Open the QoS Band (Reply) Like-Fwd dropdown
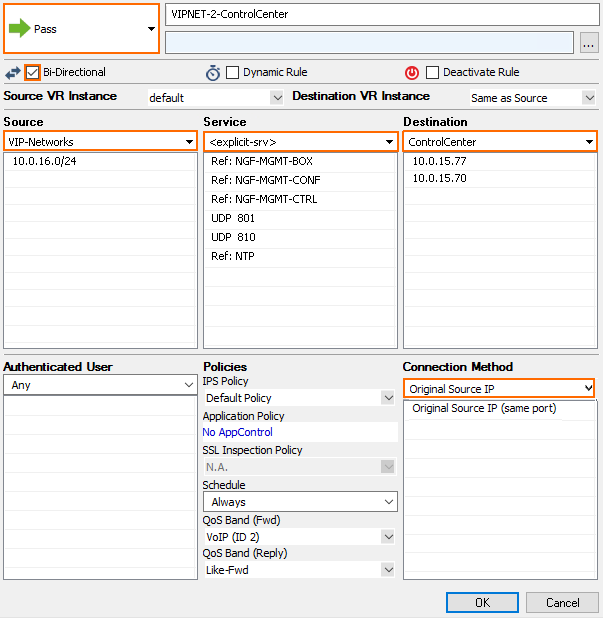Viewport: 603px width, 618px height. tap(300, 570)
